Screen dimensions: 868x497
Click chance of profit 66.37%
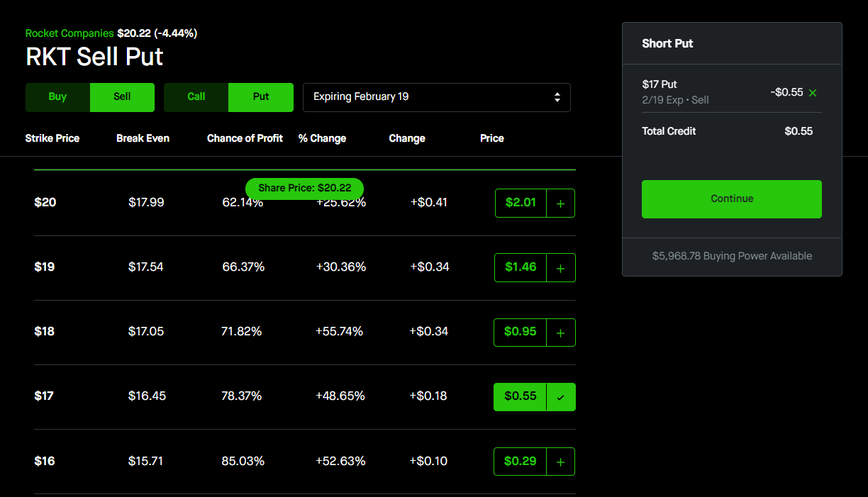[243, 267]
